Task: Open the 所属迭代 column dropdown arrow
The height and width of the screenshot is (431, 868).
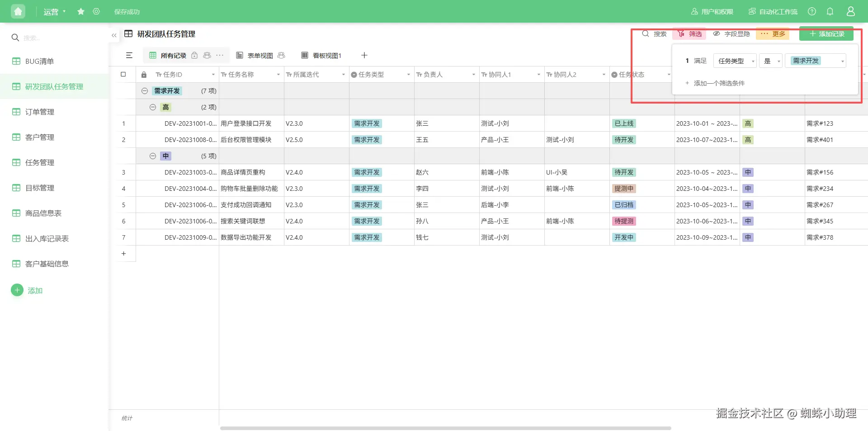Action: [344, 75]
